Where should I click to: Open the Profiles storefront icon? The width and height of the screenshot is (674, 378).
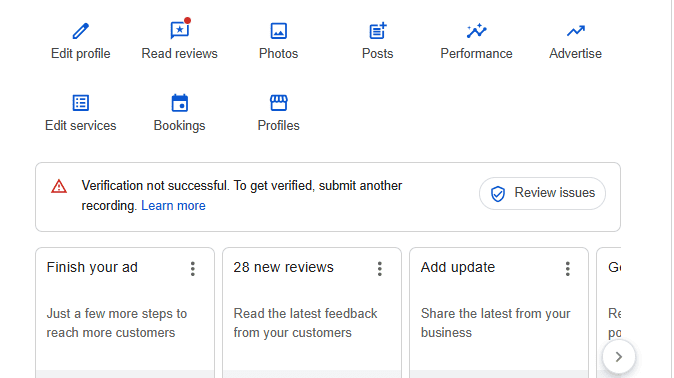(x=279, y=103)
